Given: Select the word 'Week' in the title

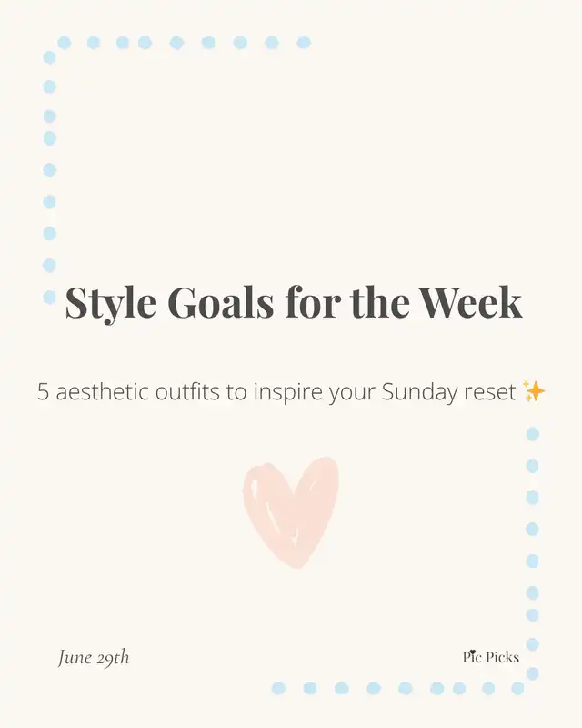Looking at the screenshot, I should (x=471, y=302).
